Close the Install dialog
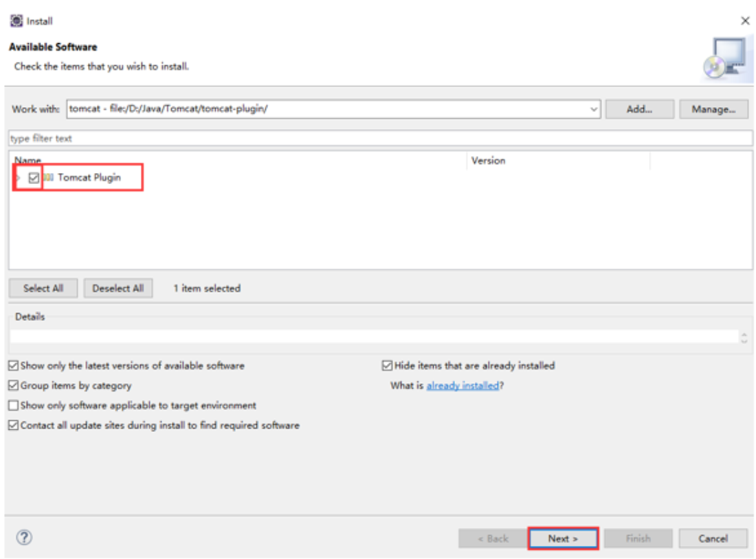This screenshot has width=756, height=559. click(x=745, y=21)
